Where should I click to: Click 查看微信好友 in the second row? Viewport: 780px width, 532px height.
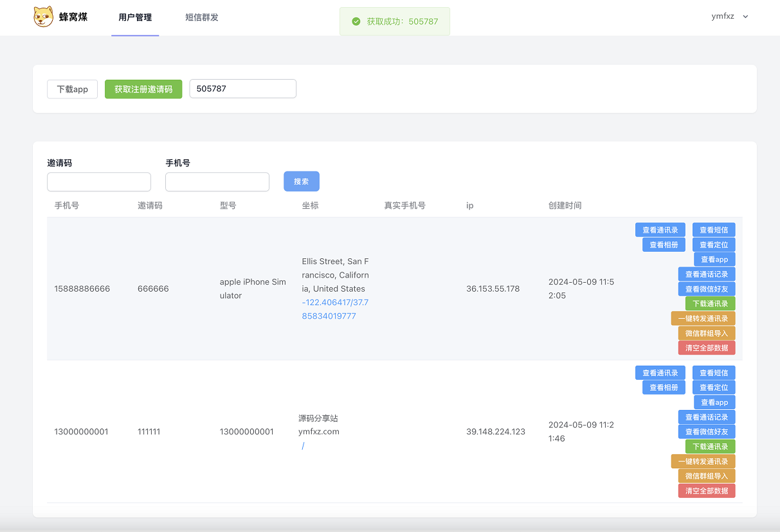point(707,432)
